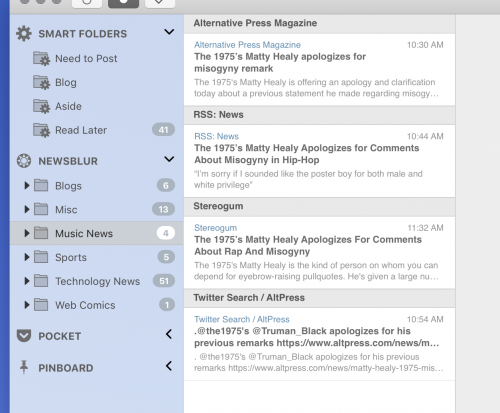Screen dimensions: 500x413
Task: Expand the Misc folder triangle
Action: coord(27,209)
